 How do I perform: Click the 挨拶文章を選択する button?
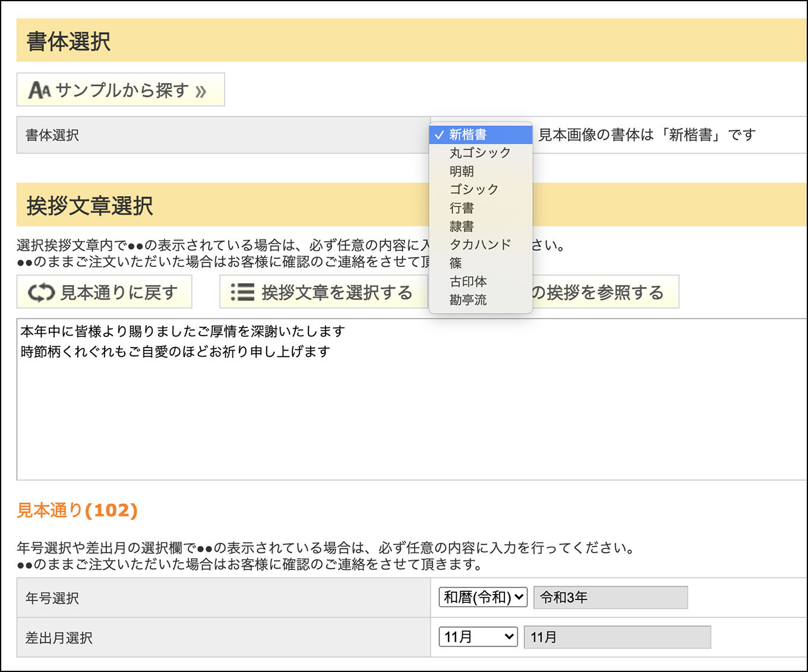[323, 292]
